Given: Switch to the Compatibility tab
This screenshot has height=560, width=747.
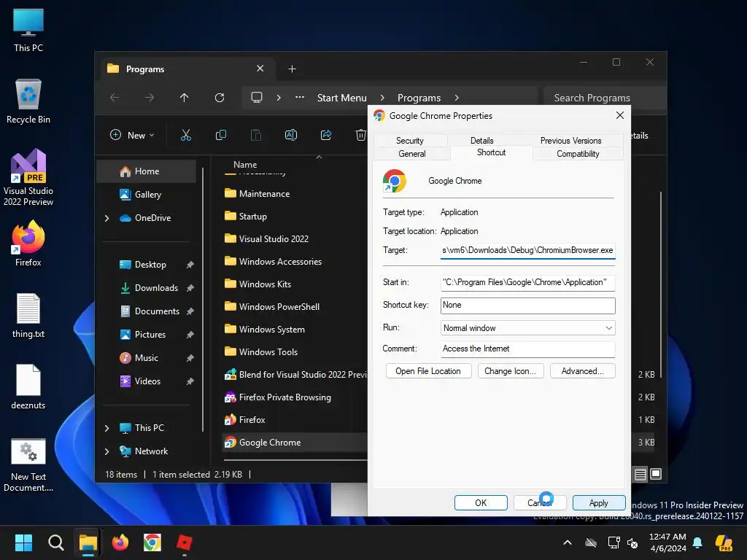Looking at the screenshot, I should pos(578,154).
